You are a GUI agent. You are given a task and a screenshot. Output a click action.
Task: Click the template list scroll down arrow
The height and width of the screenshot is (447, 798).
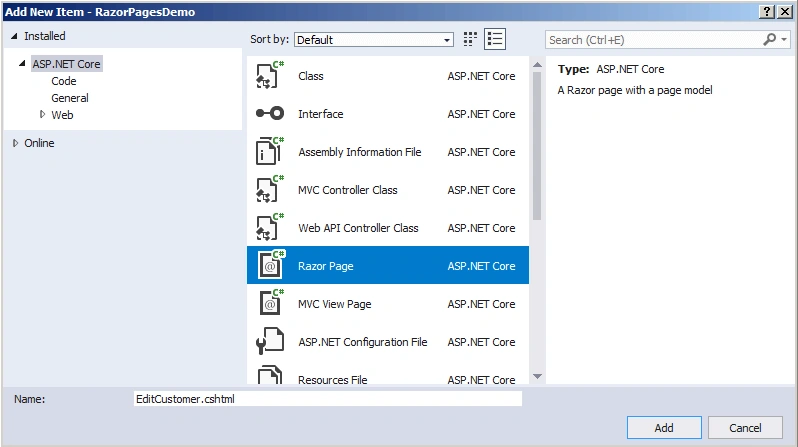537,376
